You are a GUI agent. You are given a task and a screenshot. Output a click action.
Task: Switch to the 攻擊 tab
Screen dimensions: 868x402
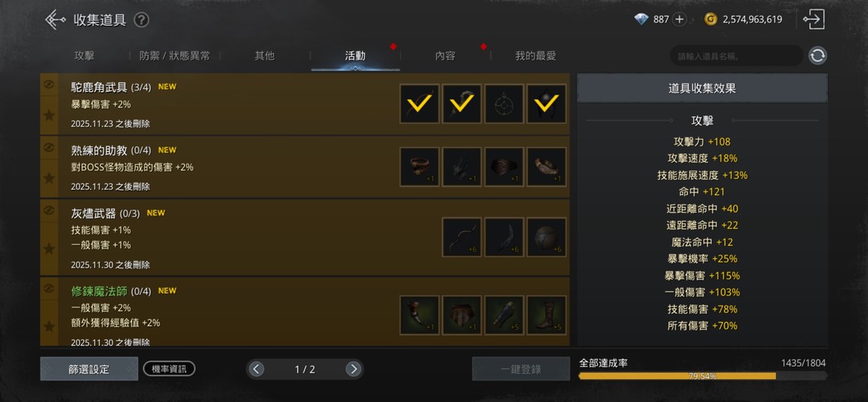(84, 56)
